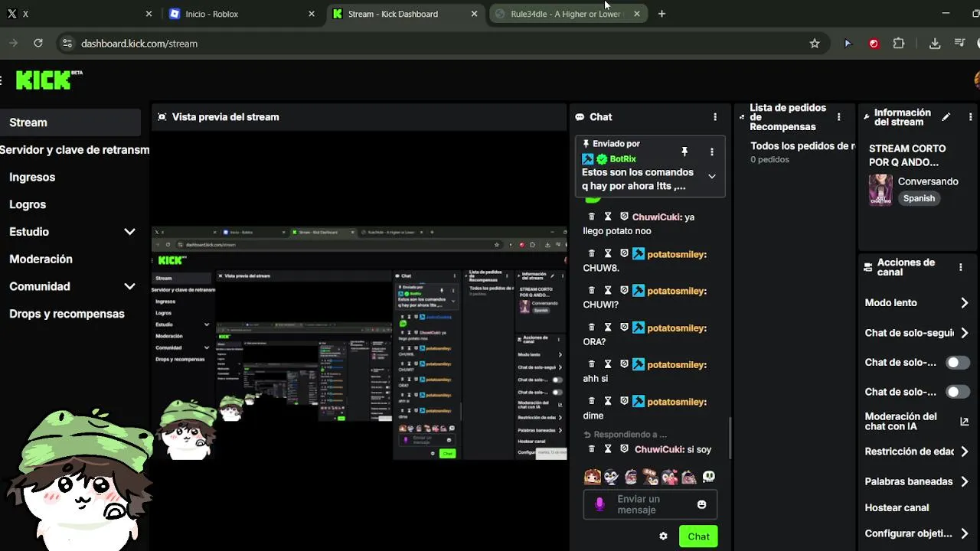The width and height of the screenshot is (980, 551).
Task: Open browser downloads icon
Action: (x=935, y=44)
